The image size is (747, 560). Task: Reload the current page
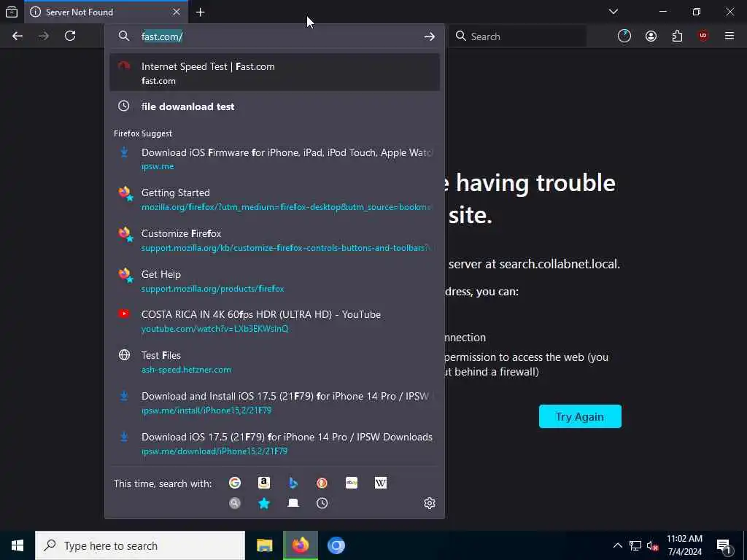70,36
